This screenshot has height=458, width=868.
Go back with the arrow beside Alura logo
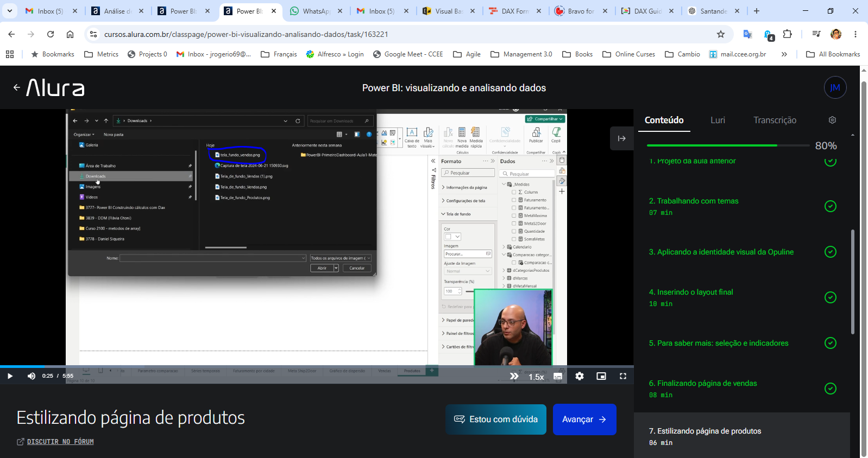pos(16,87)
